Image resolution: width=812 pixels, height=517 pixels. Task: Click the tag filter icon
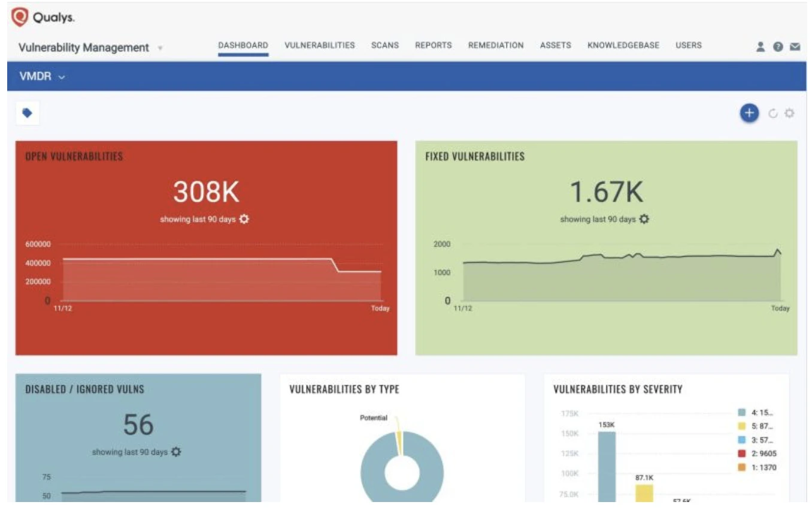(x=27, y=112)
